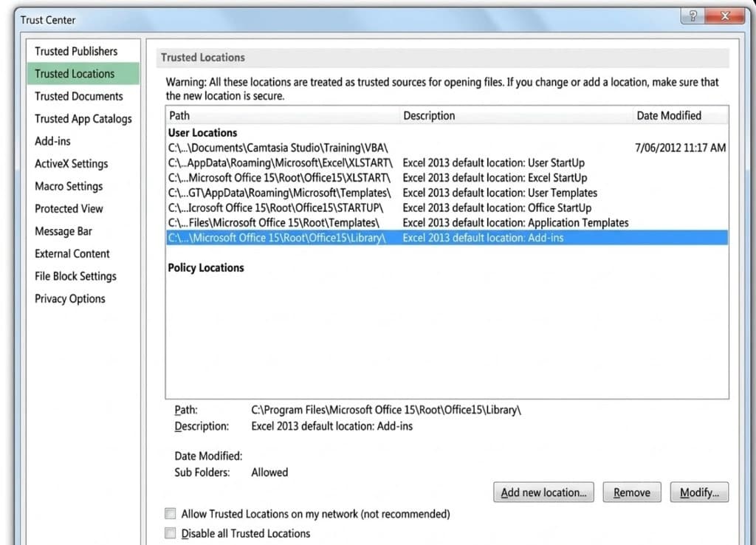Open ActiveX Settings

[72, 163]
